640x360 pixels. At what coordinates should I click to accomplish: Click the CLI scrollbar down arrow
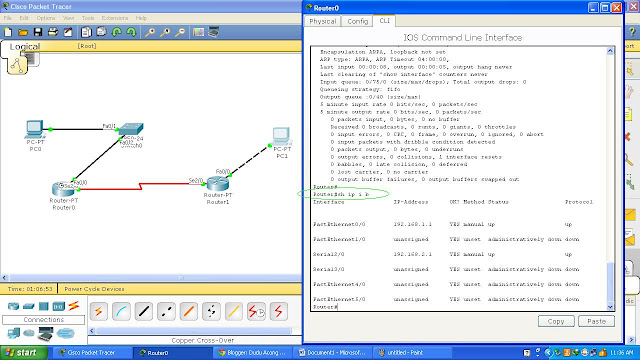click(x=610, y=307)
